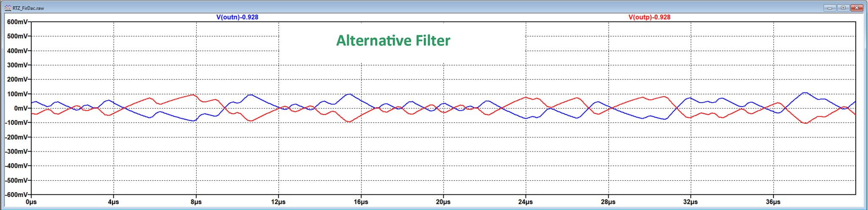The height and width of the screenshot is (210, 868).
Task: Click the 100mV vertical axis label
Action: [x=18, y=94]
